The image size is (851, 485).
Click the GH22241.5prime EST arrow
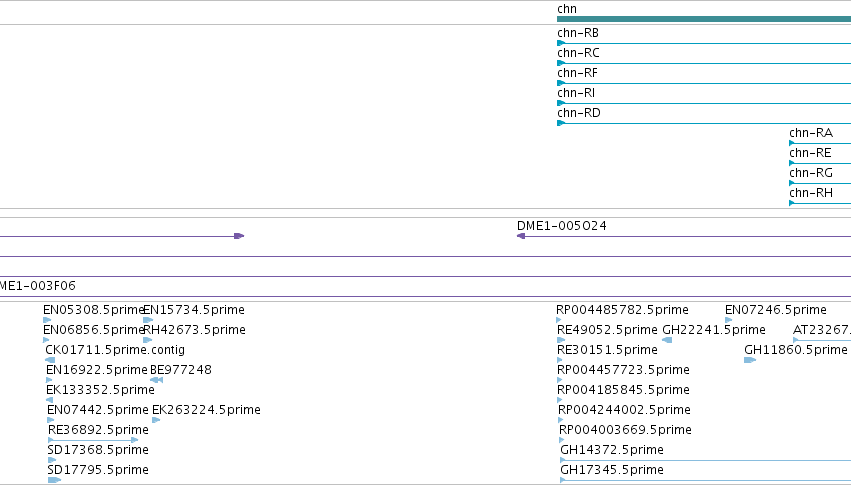tap(667, 340)
